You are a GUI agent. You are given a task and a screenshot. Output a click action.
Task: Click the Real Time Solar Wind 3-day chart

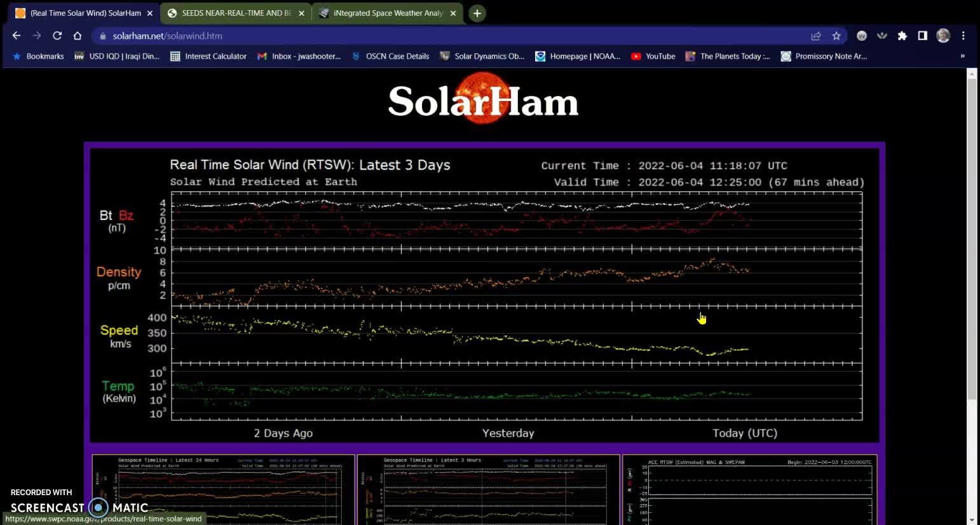coord(484,295)
